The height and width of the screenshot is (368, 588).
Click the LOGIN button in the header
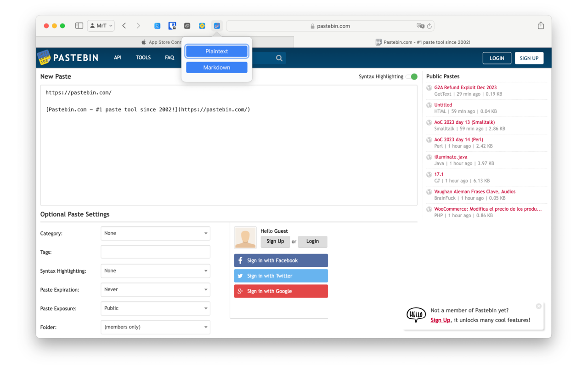pyautogui.click(x=497, y=58)
